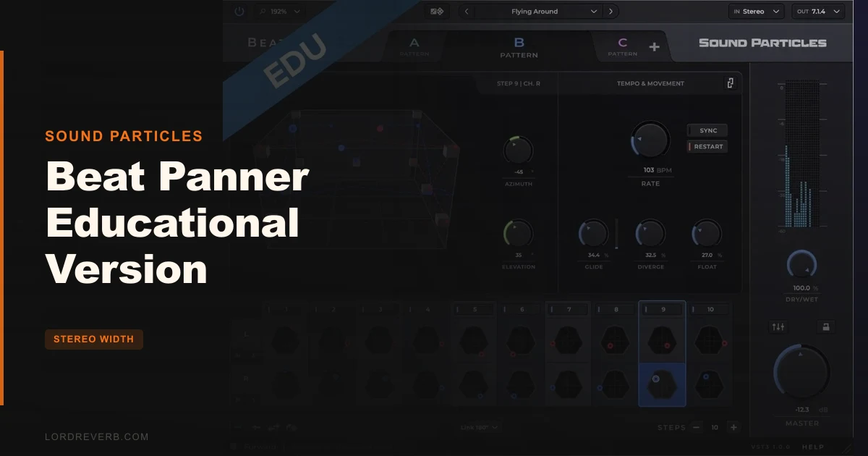The width and height of the screenshot is (868, 456).
Task: Select step 8 left channel pad
Action: pos(615,339)
